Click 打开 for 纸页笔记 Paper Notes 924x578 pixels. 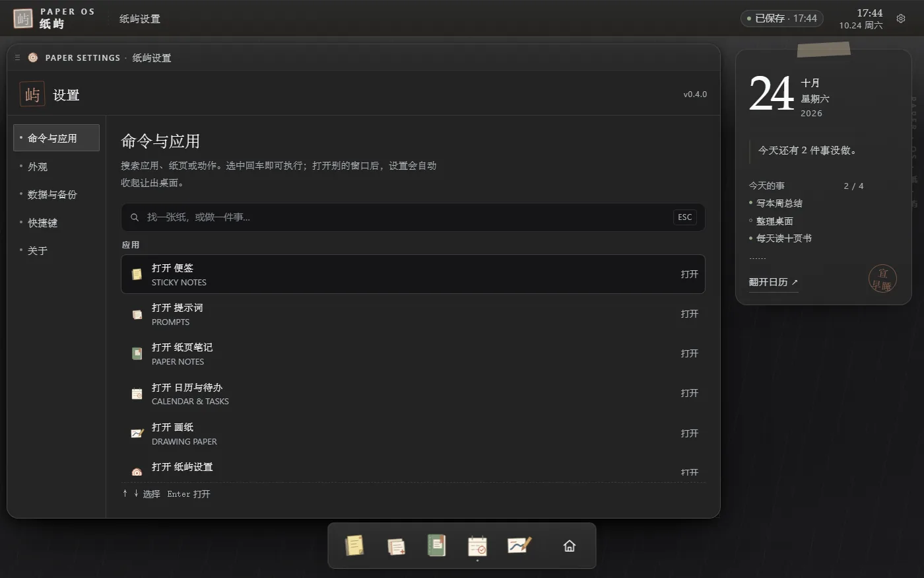coord(690,353)
